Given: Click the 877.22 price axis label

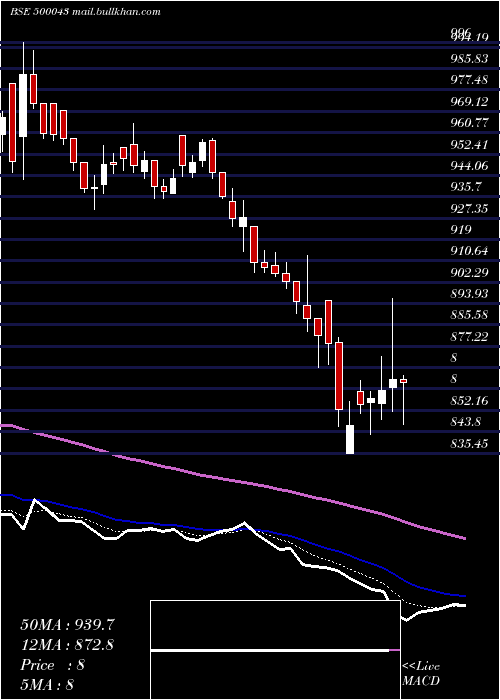Looking at the screenshot, I should pos(469,337).
